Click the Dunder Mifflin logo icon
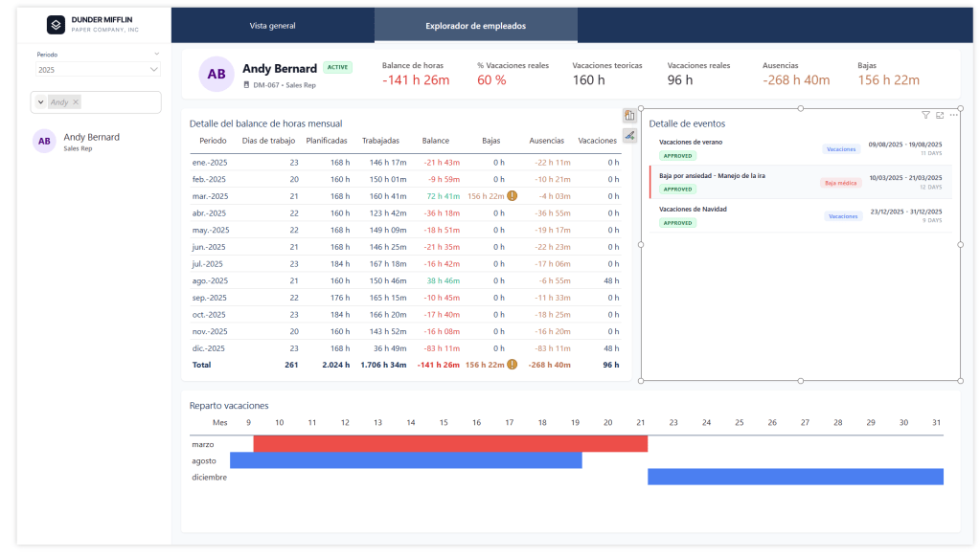 [56, 24]
